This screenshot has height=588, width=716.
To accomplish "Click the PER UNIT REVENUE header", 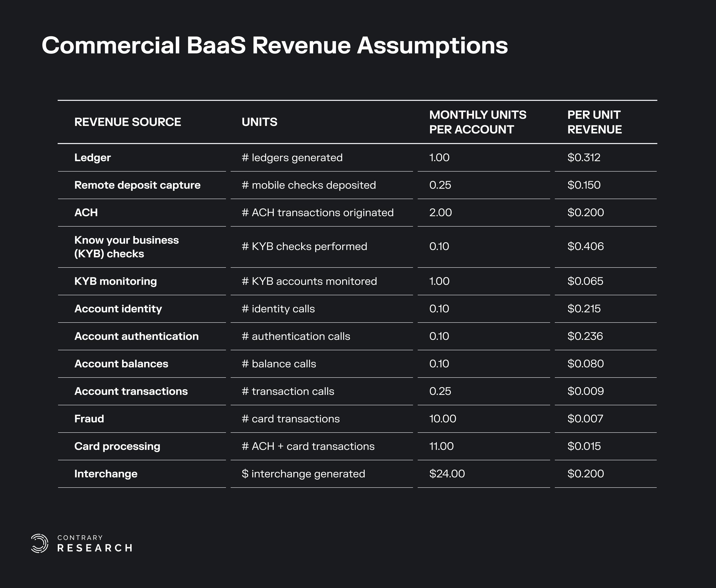I will [594, 122].
